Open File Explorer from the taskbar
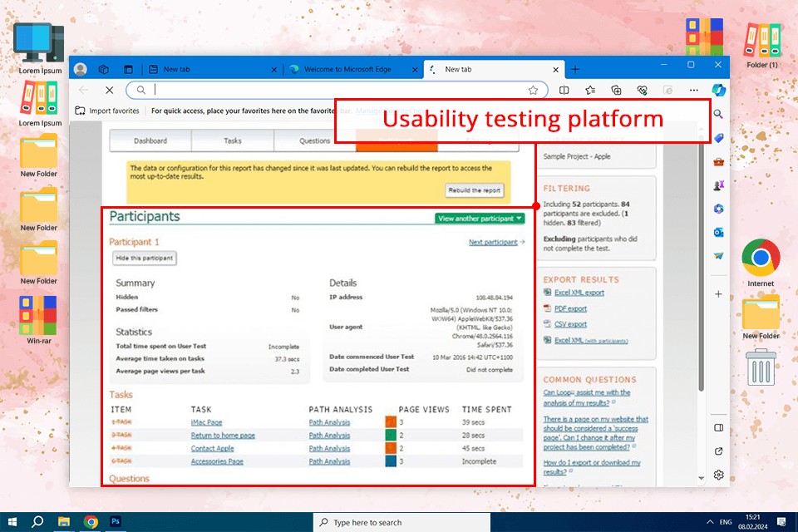 click(x=64, y=522)
